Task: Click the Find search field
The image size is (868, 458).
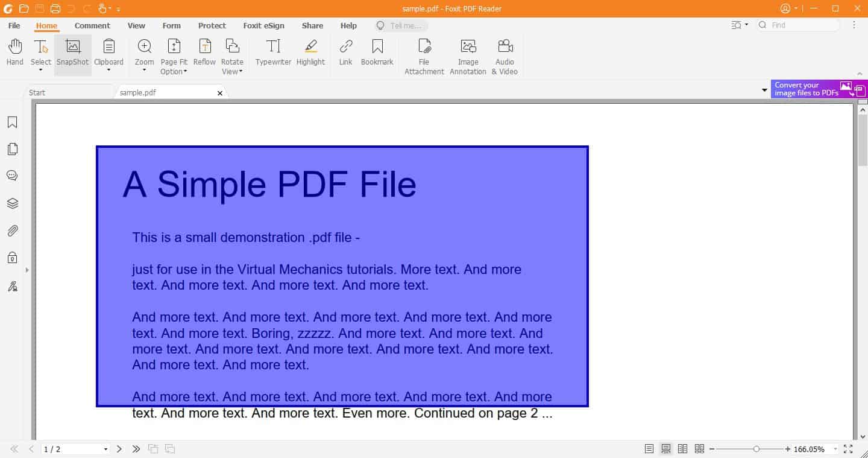Action: [798, 25]
